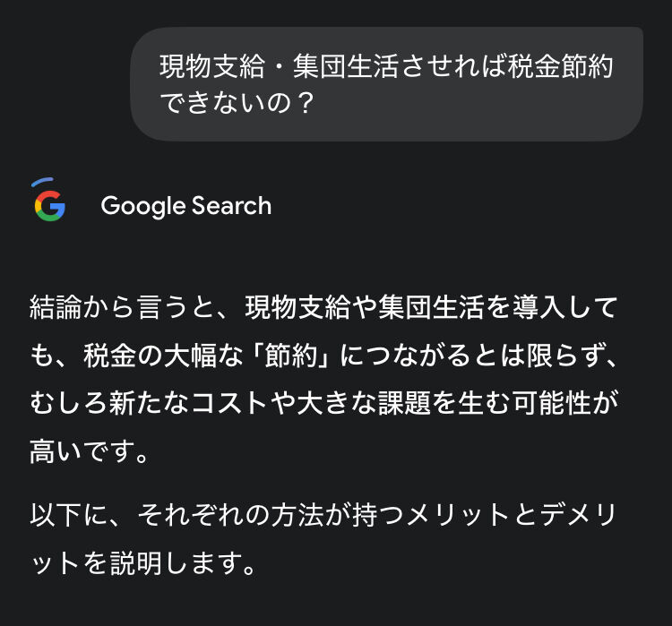Click the Google Search label

coord(185,205)
